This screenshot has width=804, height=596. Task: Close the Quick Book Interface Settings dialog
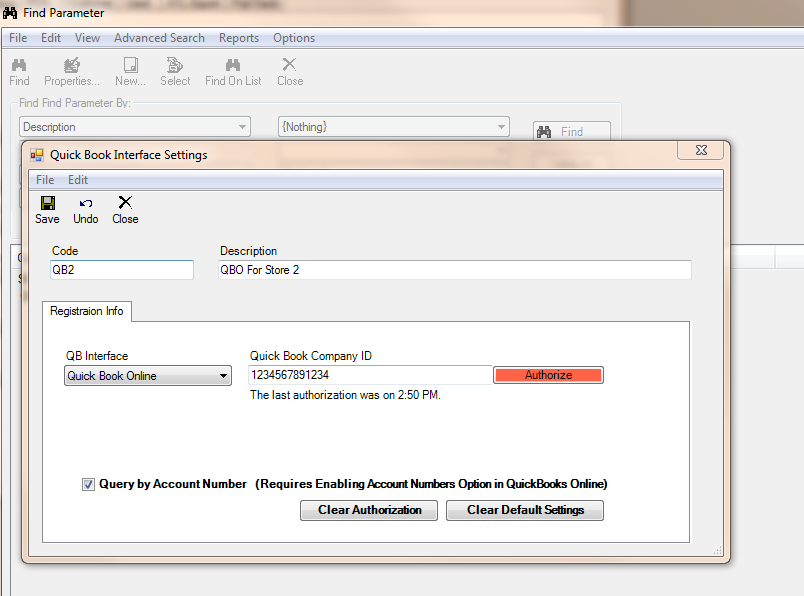click(x=701, y=150)
